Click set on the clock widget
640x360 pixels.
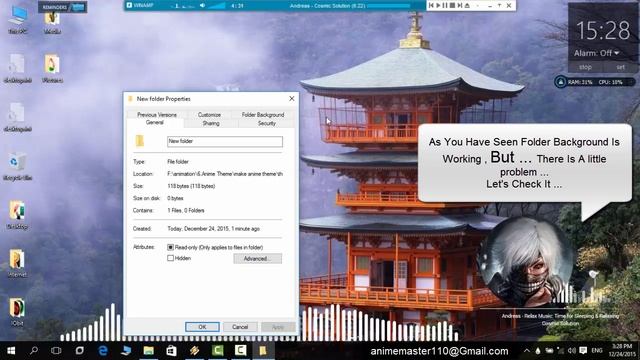pyautogui.click(x=620, y=67)
